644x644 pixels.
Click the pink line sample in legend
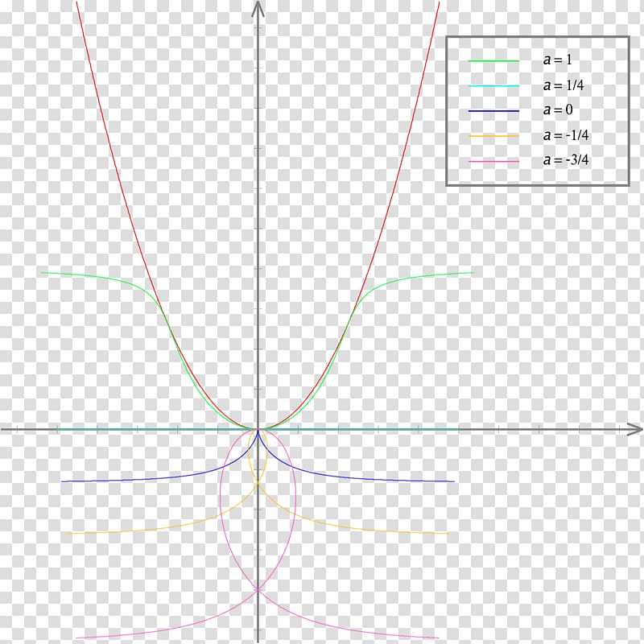click(493, 162)
